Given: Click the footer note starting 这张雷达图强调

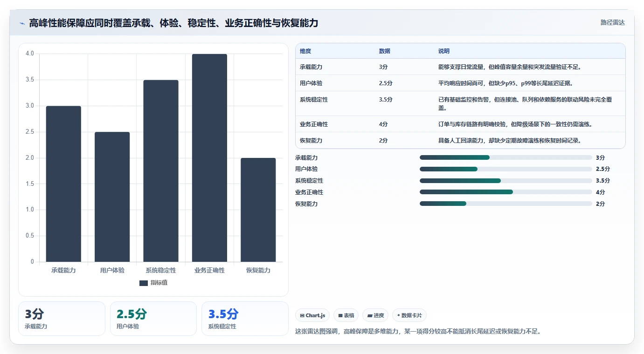Looking at the screenshot, I should pyautogui.click(x=418, y=332).
